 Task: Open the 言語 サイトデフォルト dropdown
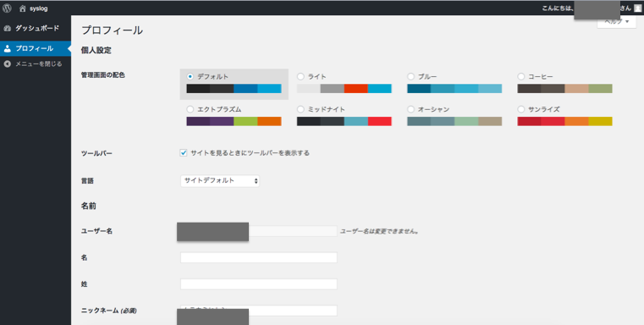point(220,181)
